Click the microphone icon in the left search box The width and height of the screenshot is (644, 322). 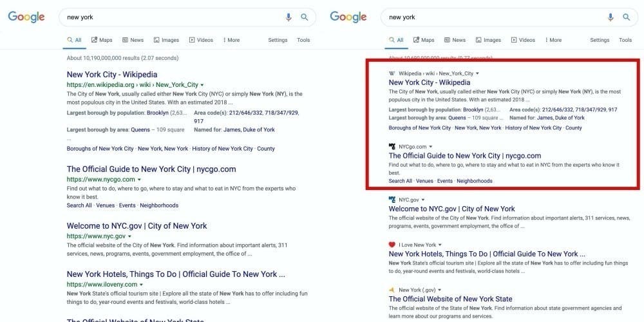[289, 17]
